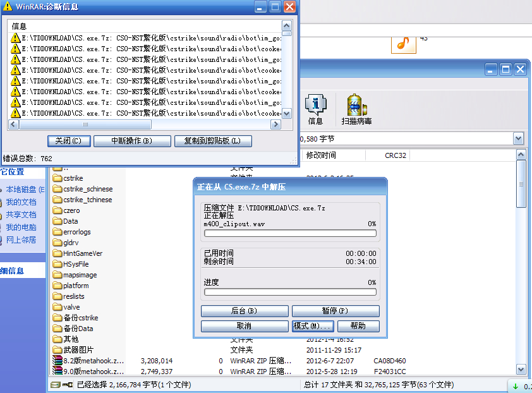Click the drive-and-key icon in the status bar
This screenshot has height=393, width=532.
(x=62, y=385)
